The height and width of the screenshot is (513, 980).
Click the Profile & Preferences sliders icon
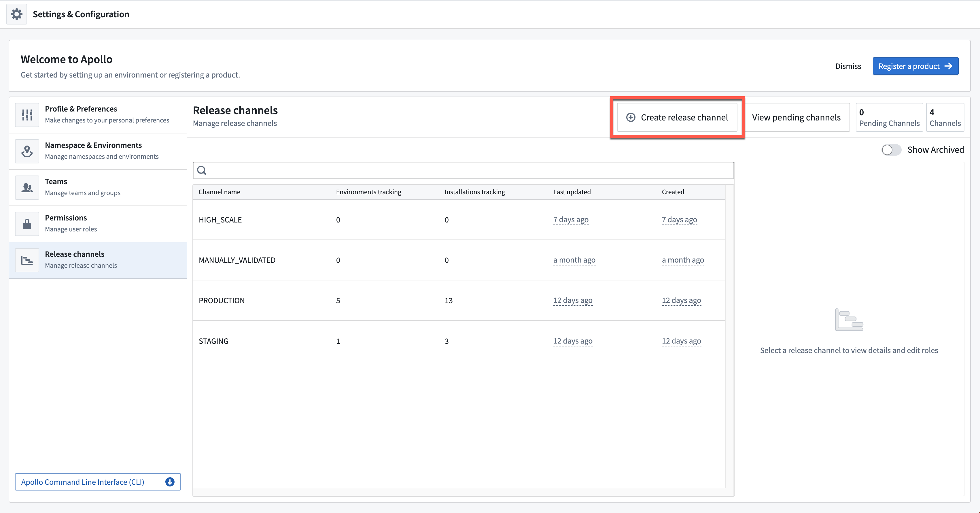point(27,114)
